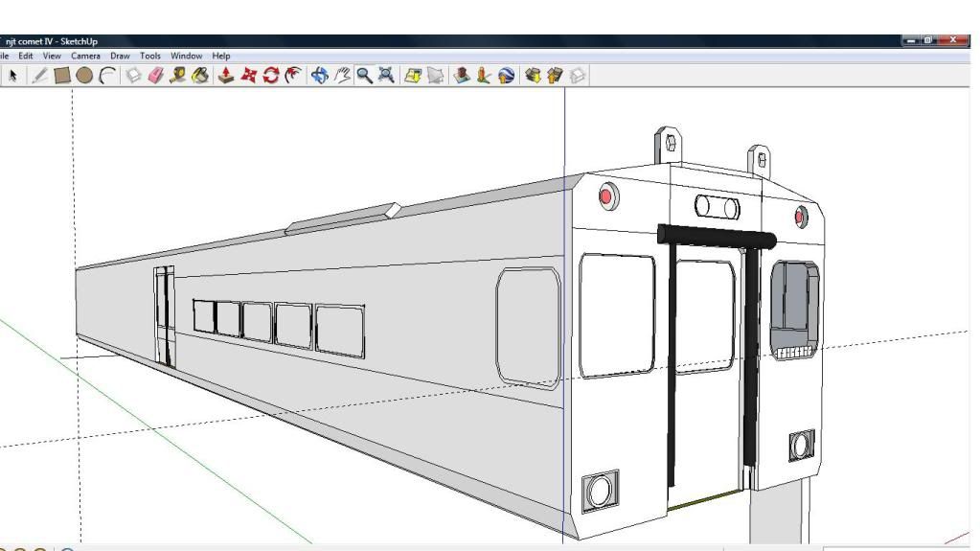Activate the Tape Measure tool
This screenshot has height=551, width=980.
click(178, 75)
